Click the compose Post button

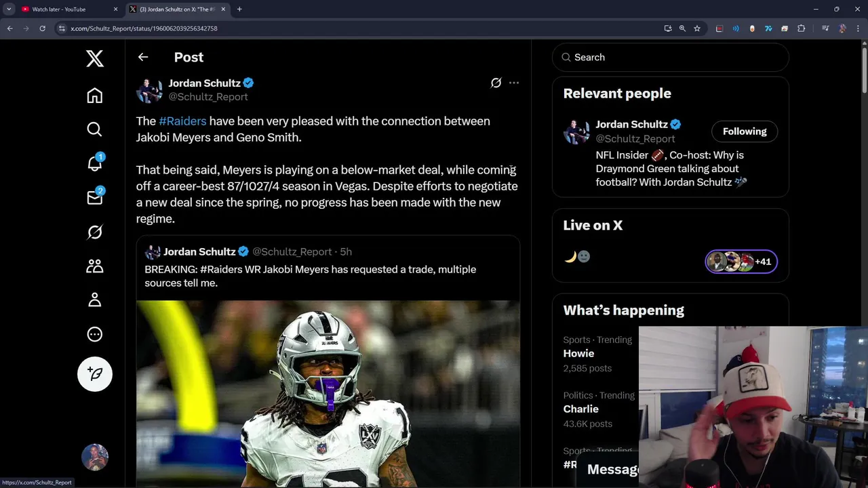95,374
